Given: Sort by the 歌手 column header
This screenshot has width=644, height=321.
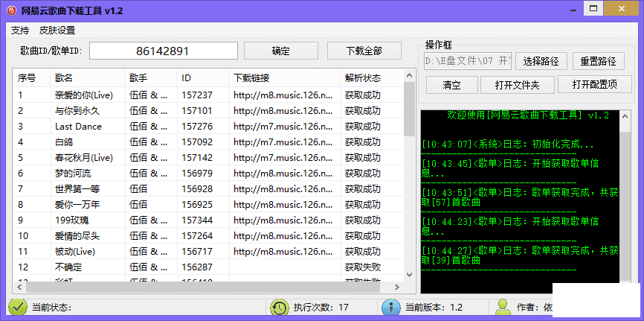Looking at the screenshot, I should [151, 77].
